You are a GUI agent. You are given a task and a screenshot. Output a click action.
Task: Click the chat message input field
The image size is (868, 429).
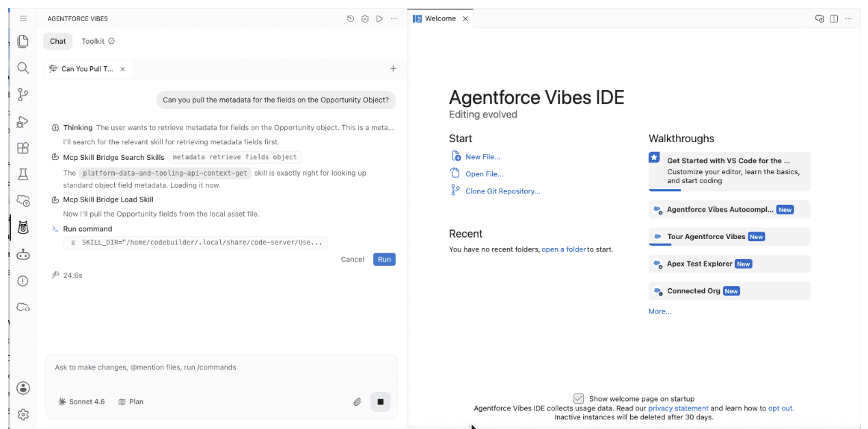221,368
